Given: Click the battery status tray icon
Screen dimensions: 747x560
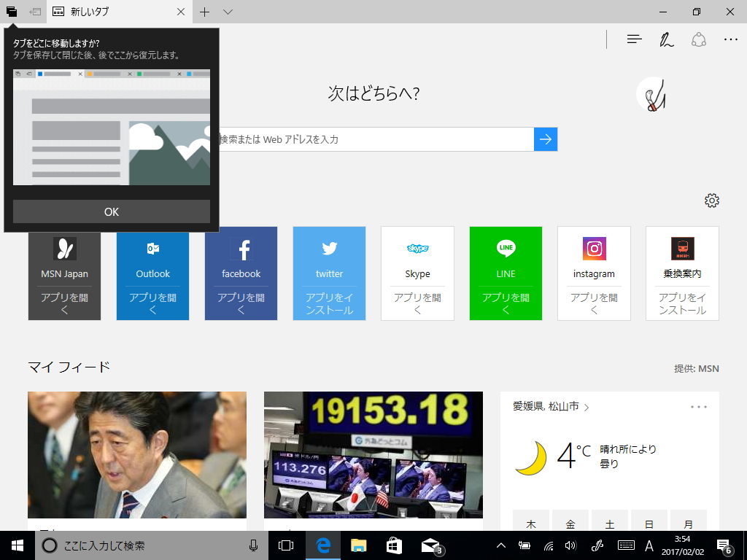Looking at the screenshot, I should point(525,545).
